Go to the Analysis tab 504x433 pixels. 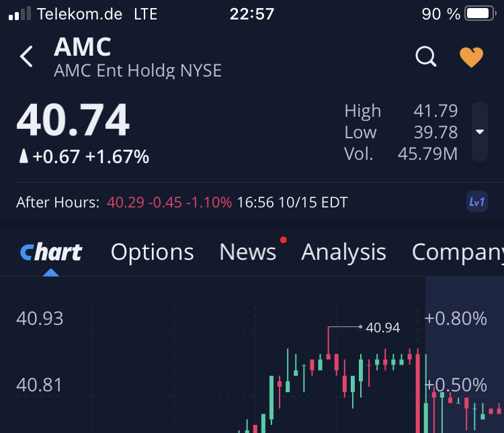pyautogui.click(x=343, y=252)
